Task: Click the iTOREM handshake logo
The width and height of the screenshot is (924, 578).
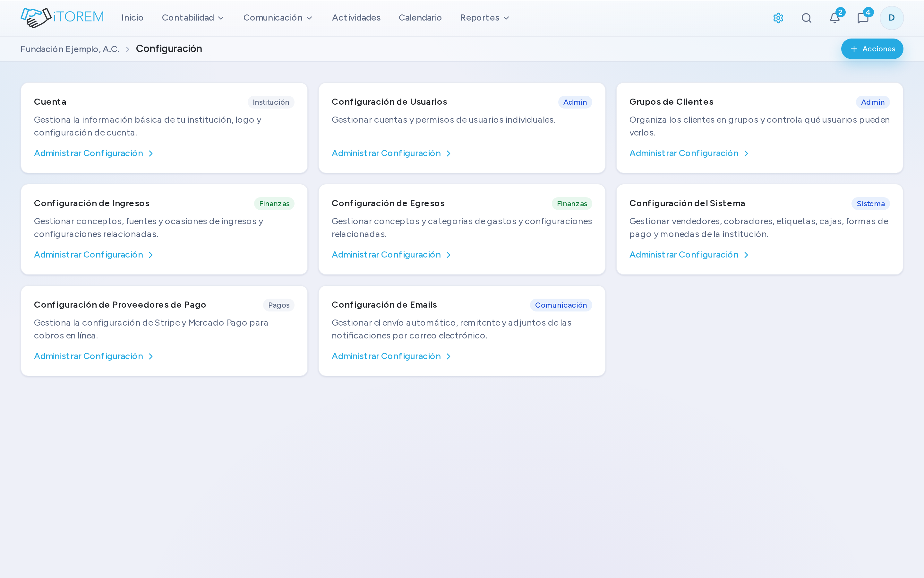Action: click(x=62, y=18)
